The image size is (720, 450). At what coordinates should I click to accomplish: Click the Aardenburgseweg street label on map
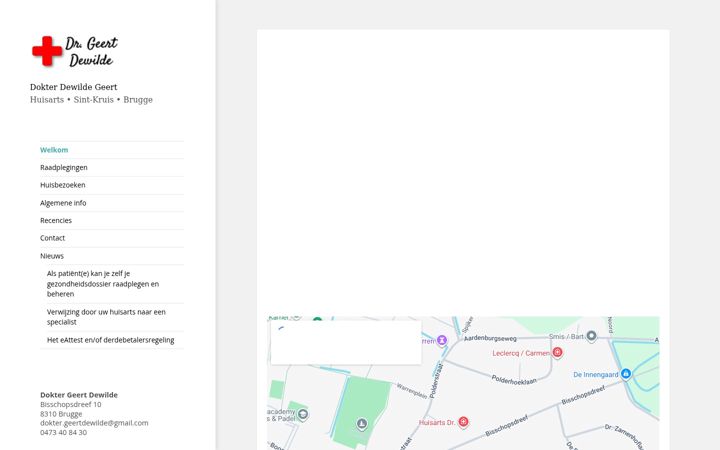pos(490,338)
